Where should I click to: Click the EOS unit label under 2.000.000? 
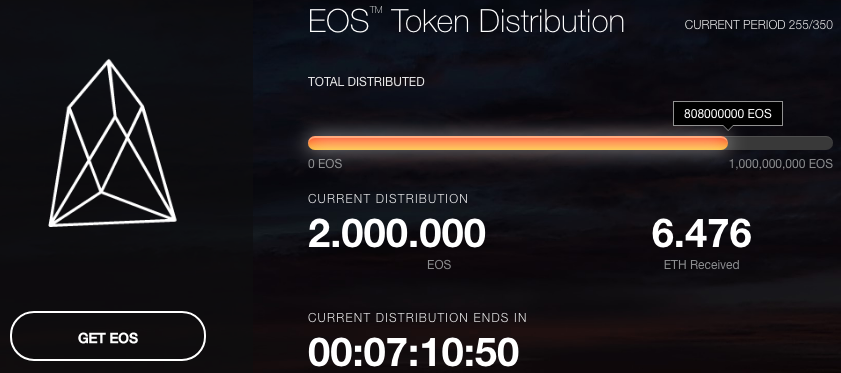pos(439,265)
